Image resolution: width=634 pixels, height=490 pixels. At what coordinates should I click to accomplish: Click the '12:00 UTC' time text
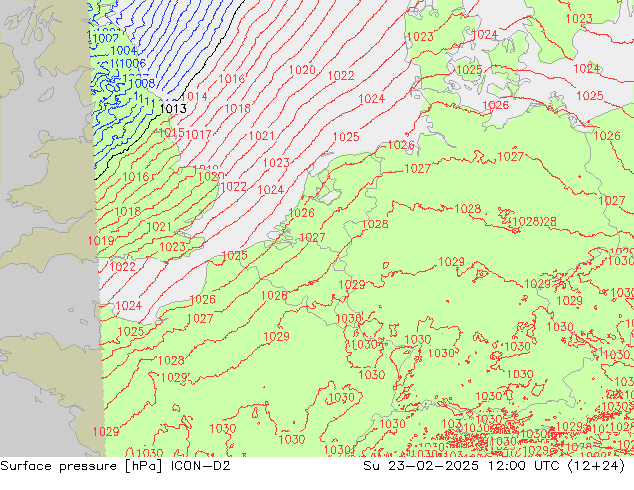(523, 466)
